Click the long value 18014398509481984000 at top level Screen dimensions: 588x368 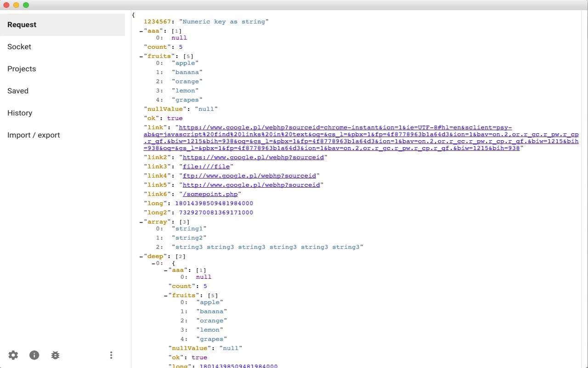click(x=214, y=203)
